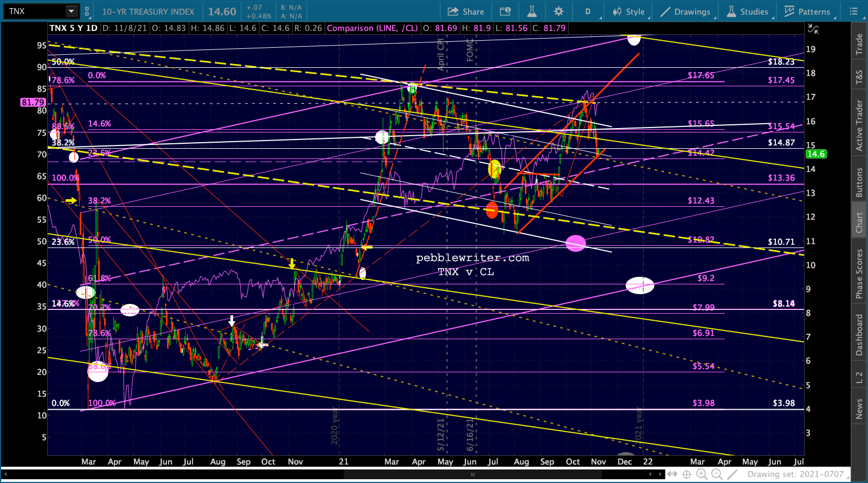Click the 14.60 last price quote
Screen dimensions: 868x483
click(222, 11)
